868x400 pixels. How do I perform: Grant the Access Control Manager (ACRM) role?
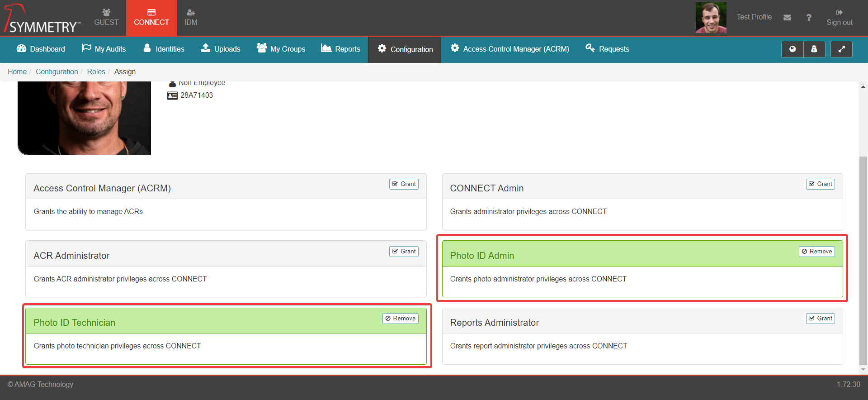(x=404, y=184)
